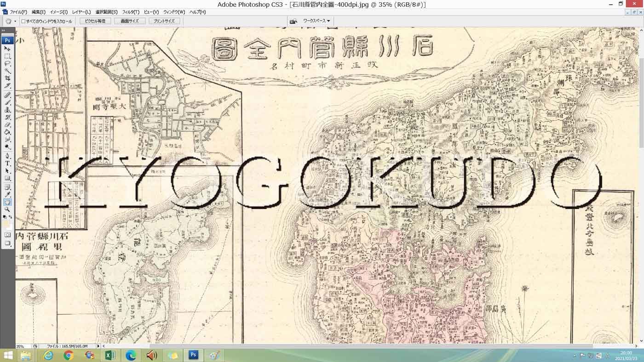Screen dimensions: 644x362
Task: Select the Blur tool
Action: click(7, 139)
